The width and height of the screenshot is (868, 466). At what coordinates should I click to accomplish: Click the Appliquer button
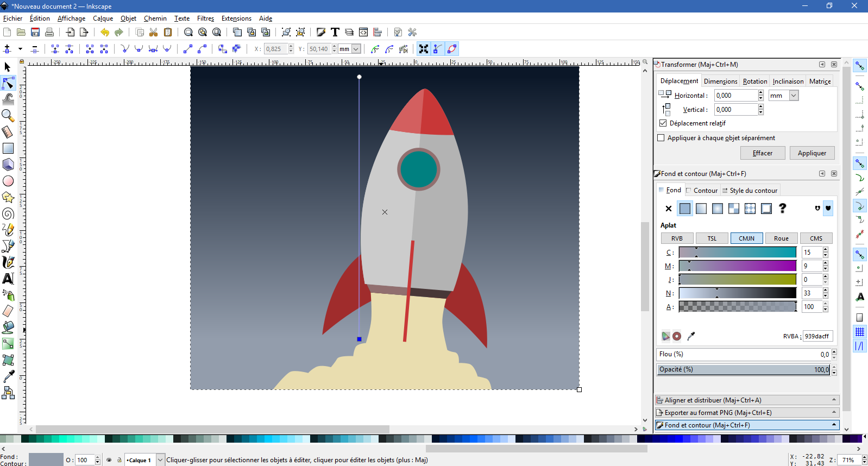[812, 153]
